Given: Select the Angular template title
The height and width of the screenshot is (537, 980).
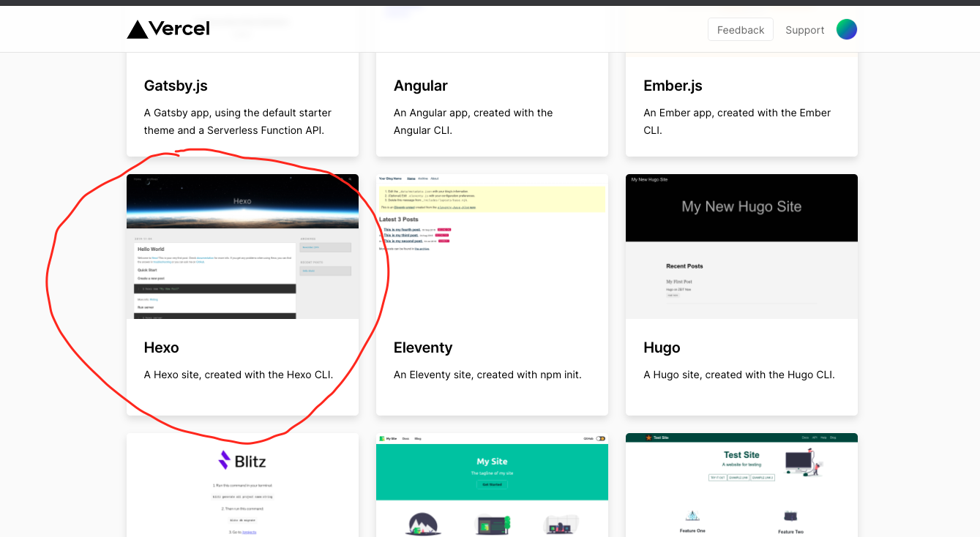Looking at the screenshot, I should tap(421, 86).
